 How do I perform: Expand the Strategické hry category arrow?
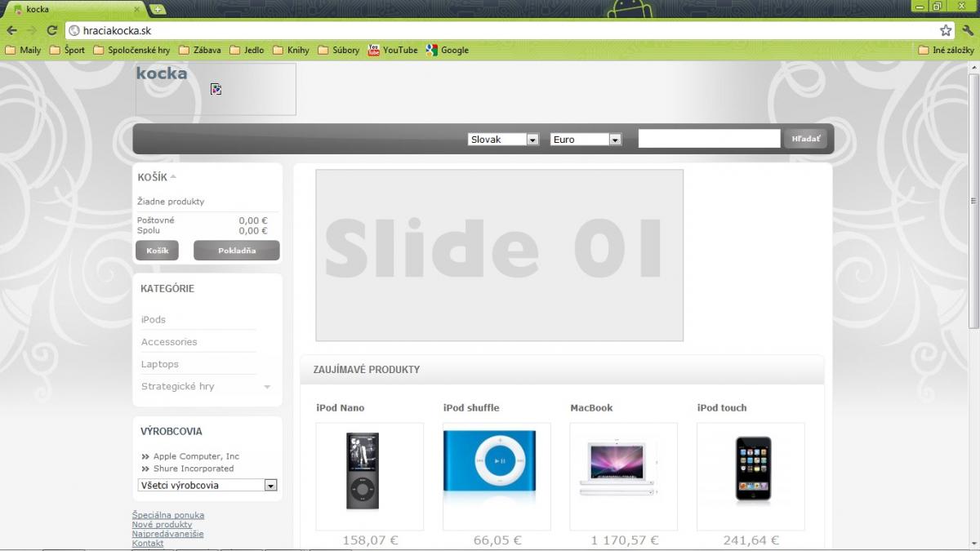pyautogui.click(x=267, y=387)
